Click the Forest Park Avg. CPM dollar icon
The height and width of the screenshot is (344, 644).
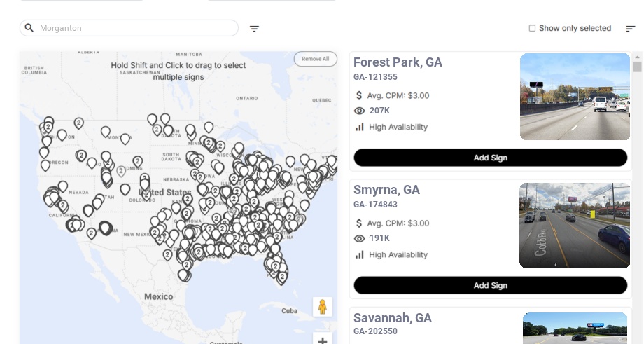[360, 95]
